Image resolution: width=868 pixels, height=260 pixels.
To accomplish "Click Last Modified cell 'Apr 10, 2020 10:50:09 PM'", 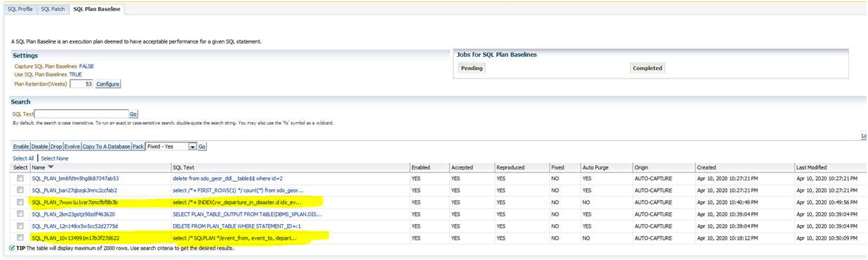I will (827, 238).
